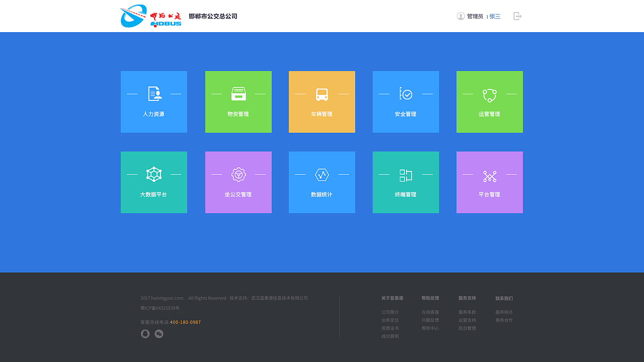
Task: Click the bell icon in the footer
Action: (145, 333)
